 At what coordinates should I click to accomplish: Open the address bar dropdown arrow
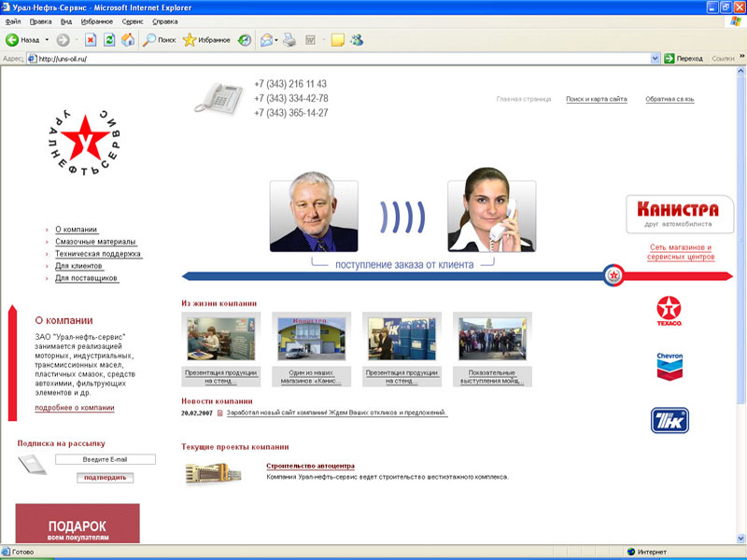tap(655, 59)
